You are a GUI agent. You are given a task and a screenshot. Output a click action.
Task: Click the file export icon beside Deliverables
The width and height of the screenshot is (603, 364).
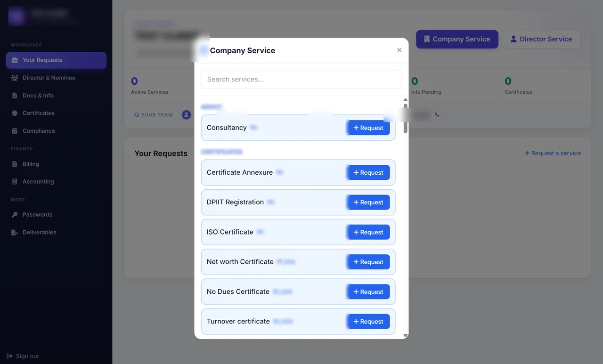coord(15,232)
